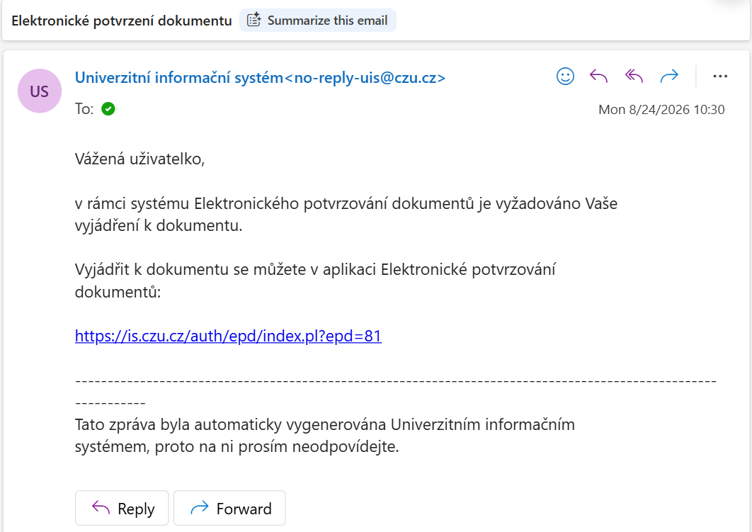Click the footer text about automaticky vygenerována zpráva
This screenshot has height=532, width=752.
click(x=325, y=436)
